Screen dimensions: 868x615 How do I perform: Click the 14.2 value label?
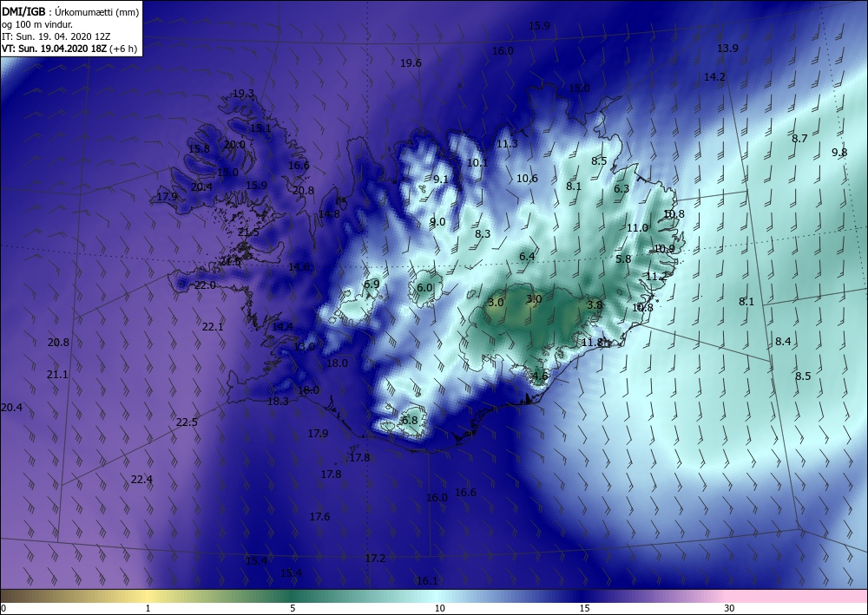(714, 77)
